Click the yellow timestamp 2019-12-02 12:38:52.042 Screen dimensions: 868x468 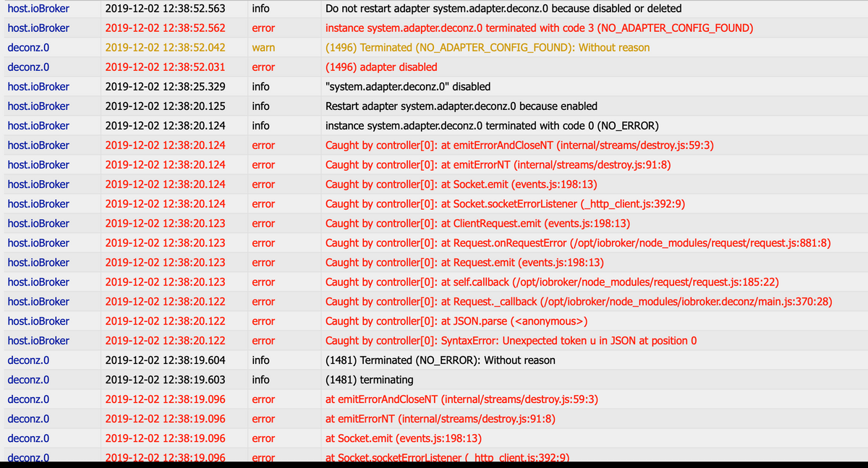tap(165, 48)
